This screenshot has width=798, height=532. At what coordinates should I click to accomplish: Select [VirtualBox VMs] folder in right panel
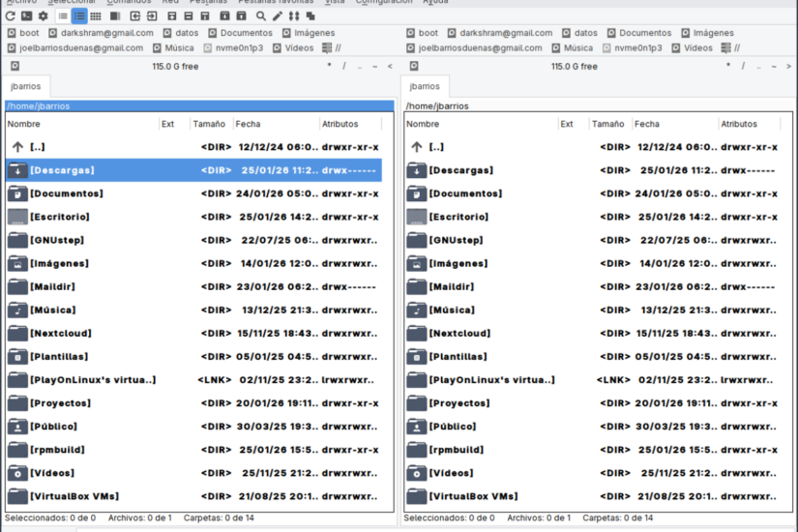coord(593,496)
